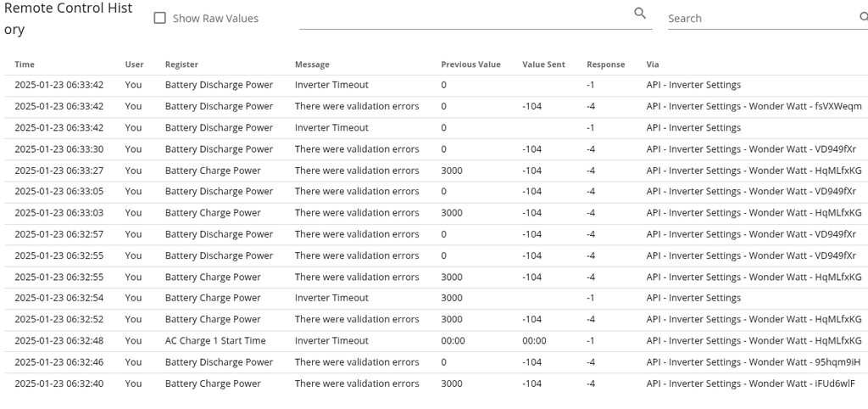Sort by the Response column header

pyautogui.click(x=605, y=64)
